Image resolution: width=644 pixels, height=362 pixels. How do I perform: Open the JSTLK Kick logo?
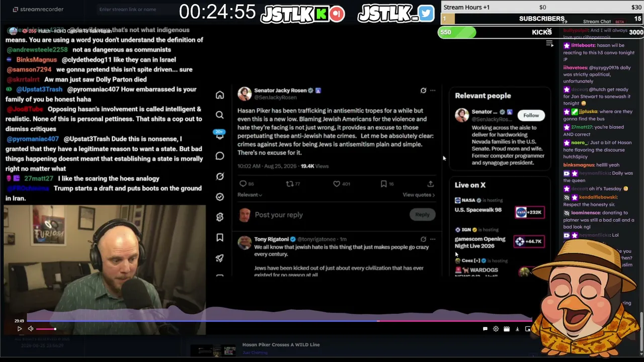(302, 14)
